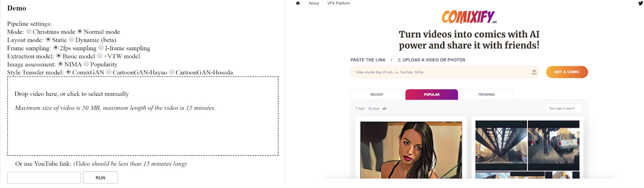Click upload icon beside Upload a Video
Screen dimensions: 644x188
coord(399,60)
